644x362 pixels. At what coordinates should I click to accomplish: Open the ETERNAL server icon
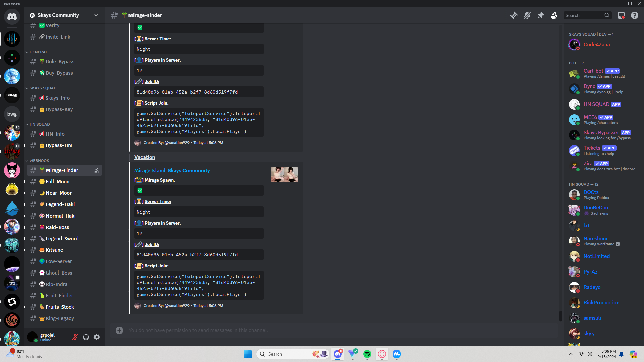(12, 152)
